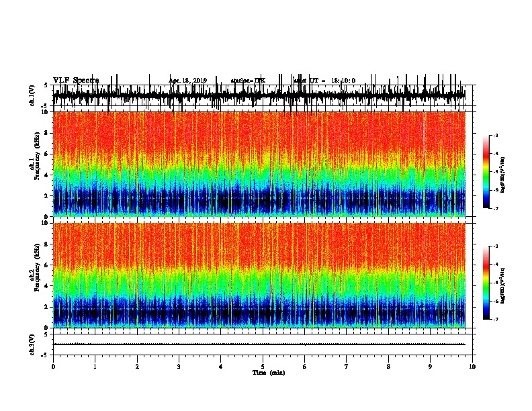Click inside the ch.1 spectrogram panel
Image resolution: width=532 pixels, height=411 pixels.
259,164
